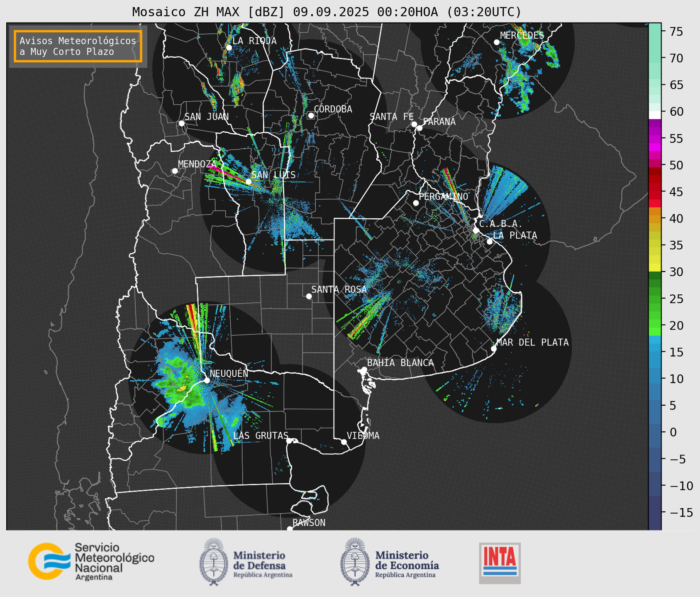The width and height of the screenshot is (700, 597).
Task: Click the PERGAMINO label text
Action: pyautogui.click(x=444, y=196)
